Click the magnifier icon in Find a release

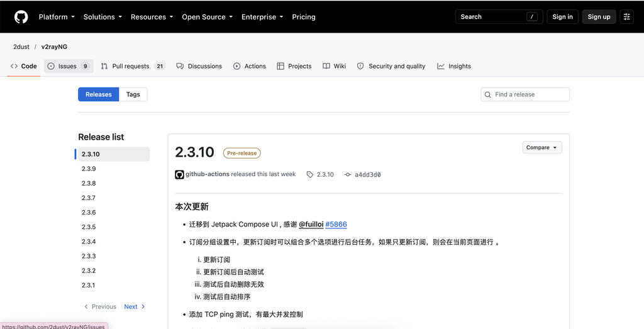click(488, 94)
